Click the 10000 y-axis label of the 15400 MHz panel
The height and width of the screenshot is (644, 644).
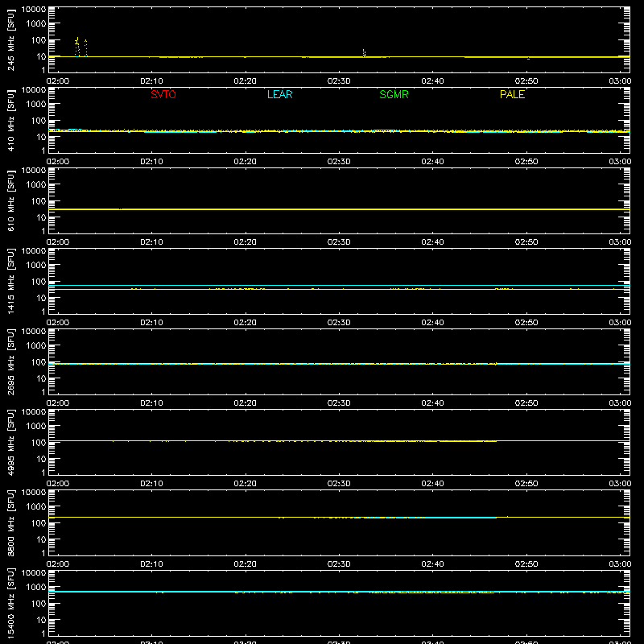coord(34,573)
